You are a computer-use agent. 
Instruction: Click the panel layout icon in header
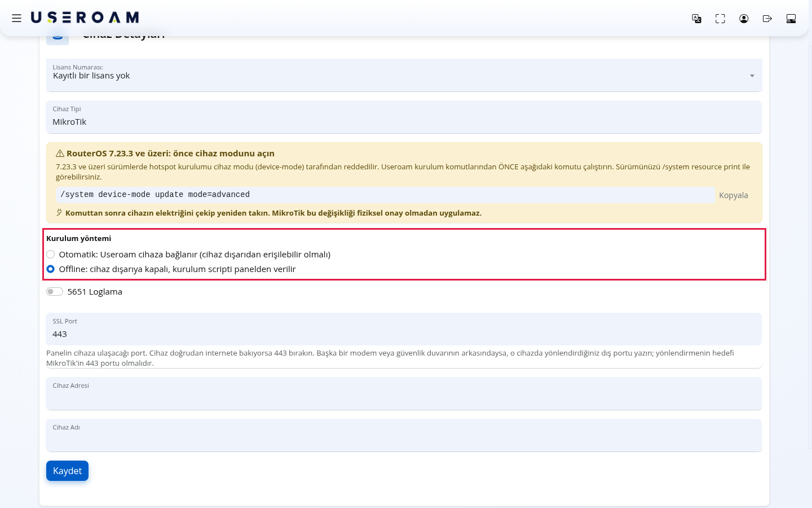click(x=791, y=19)
